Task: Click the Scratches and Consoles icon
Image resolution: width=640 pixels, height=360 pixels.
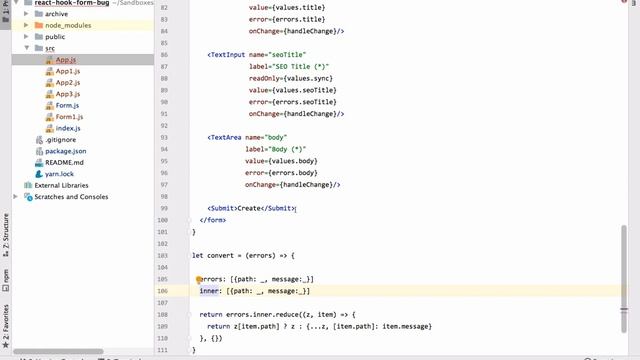Action: 28,197
